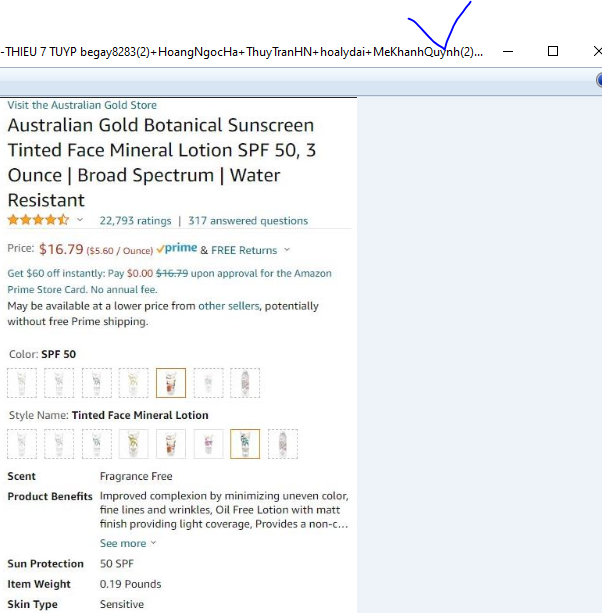This screenshot has height=613, width=602.
Task: Select the first Color option swatch
Action: (x=22, y=383)
